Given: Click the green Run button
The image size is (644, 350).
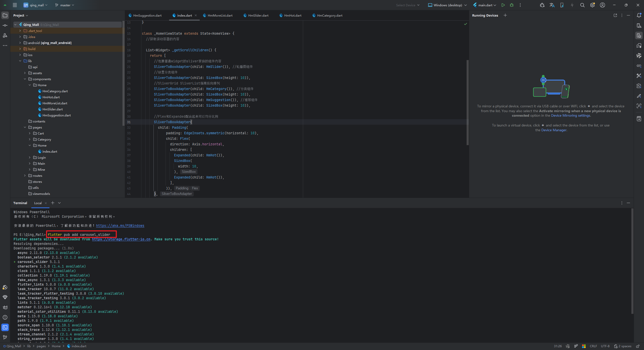Looking at the screenshot, I should pos(503,5).
